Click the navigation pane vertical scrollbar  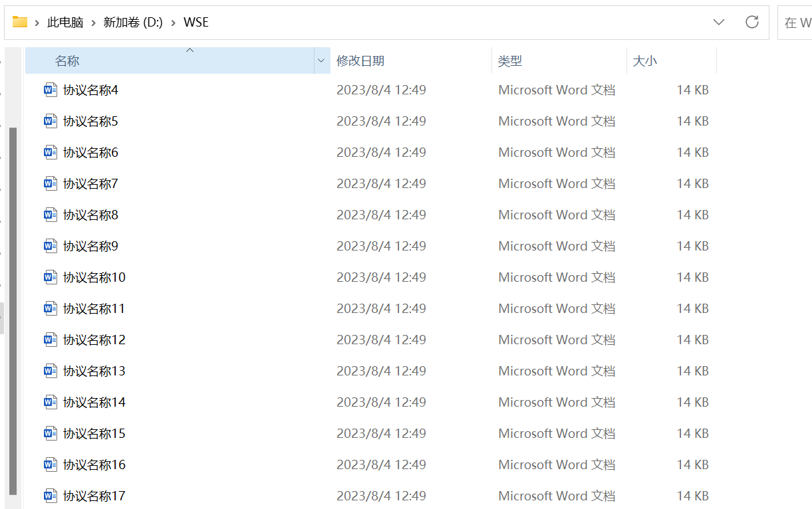[x=13, y=310]
